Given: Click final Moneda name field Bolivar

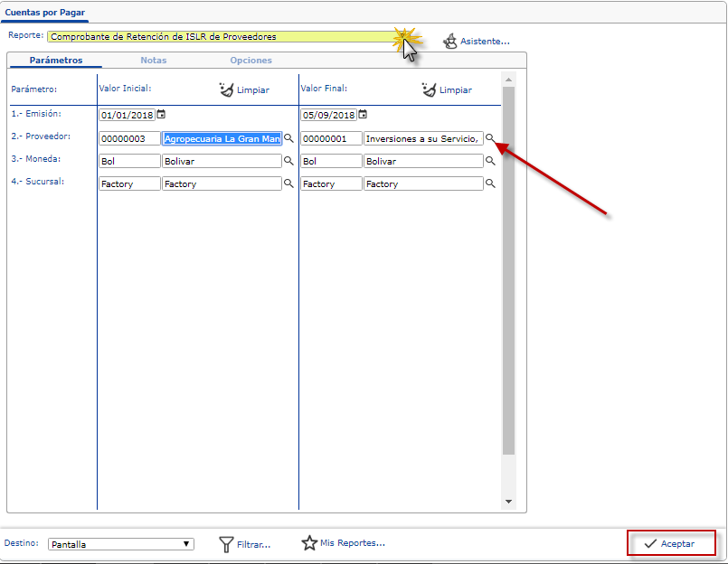Looking at the screenshot, I should pos(423,161).
